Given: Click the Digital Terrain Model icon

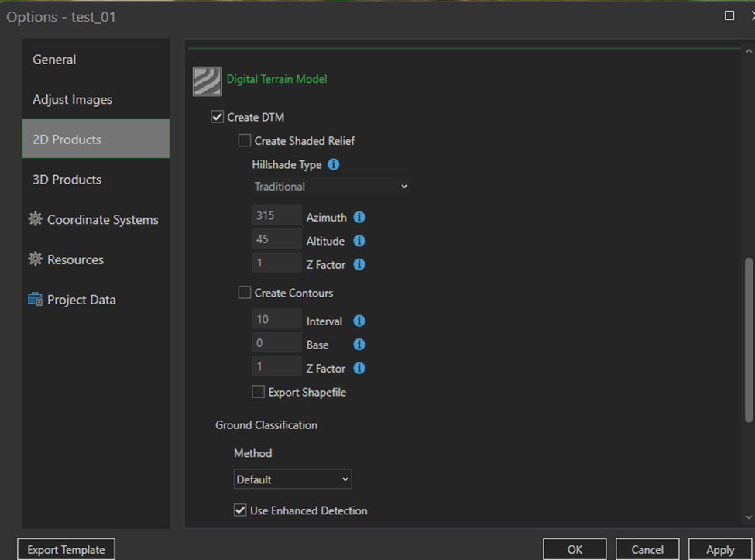Looking at the screenshot, I should [x=207, y=81].
